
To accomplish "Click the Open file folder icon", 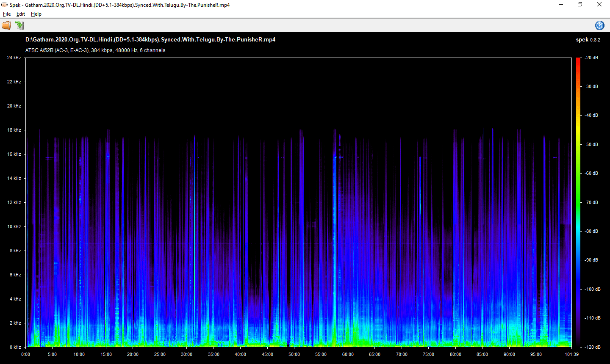I will click(6, 25).
